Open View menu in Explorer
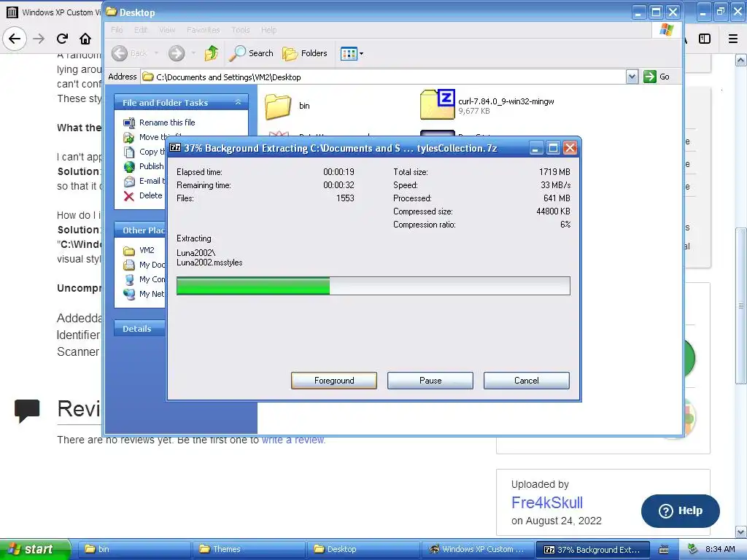 point(167,30)
